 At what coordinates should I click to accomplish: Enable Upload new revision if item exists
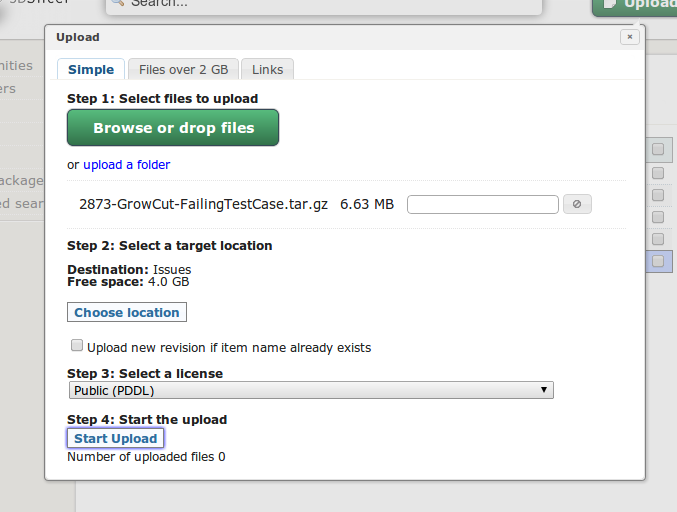click(77, 346)
